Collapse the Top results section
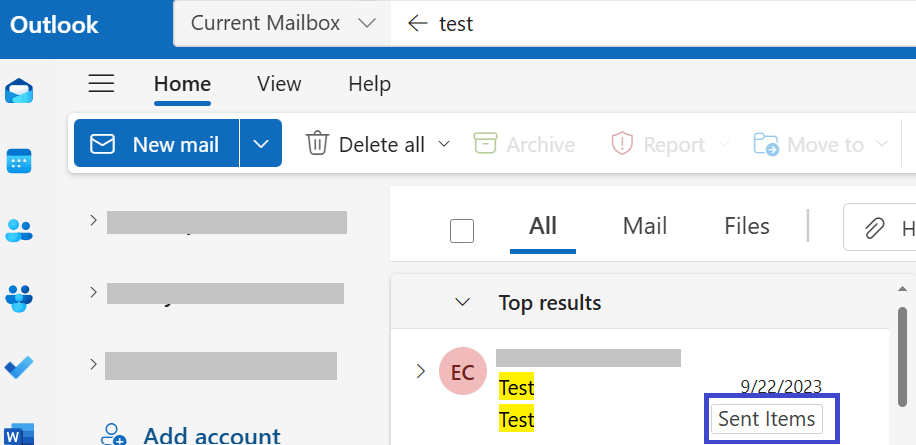This screenshot has height=445, width=916. [463, 303]
